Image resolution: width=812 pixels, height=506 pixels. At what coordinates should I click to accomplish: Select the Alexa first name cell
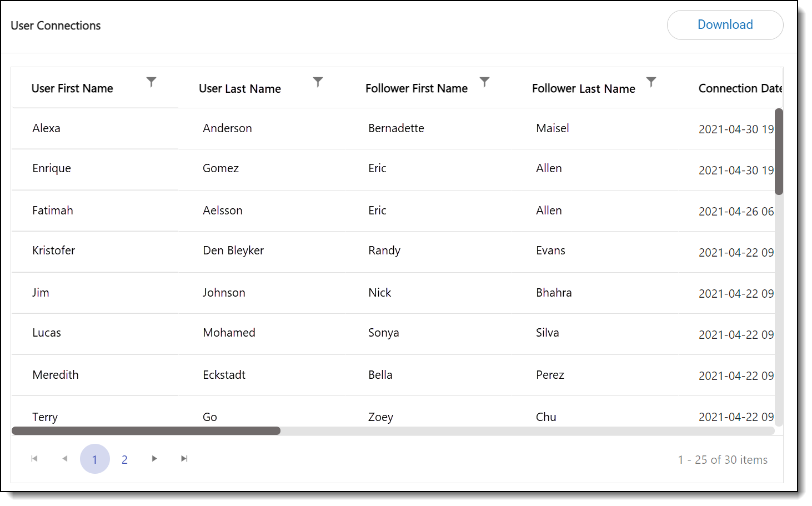[46, 128]
